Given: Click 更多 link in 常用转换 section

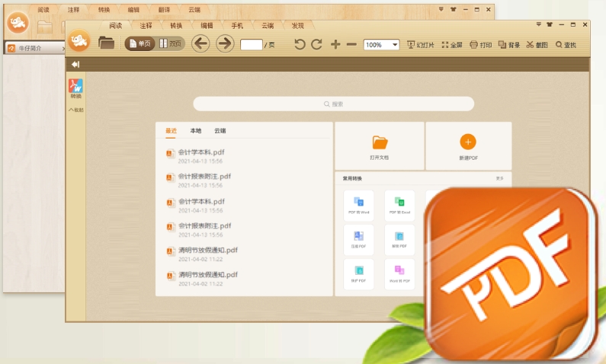Looking at the screenshot, I should [500, 178].
